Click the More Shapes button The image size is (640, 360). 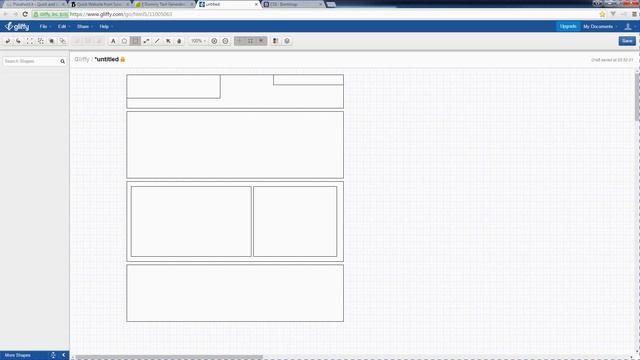pyautogui.click(x=18, y=355)
